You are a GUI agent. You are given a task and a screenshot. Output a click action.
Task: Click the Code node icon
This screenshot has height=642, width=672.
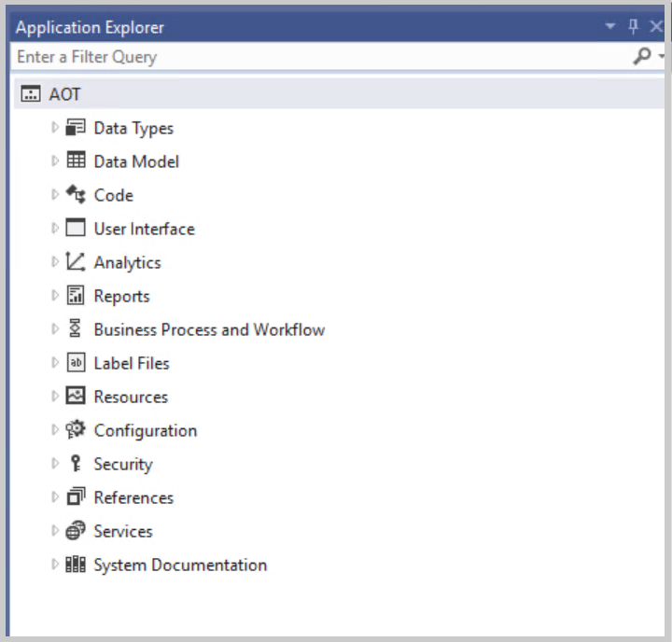pyautogui.click(x=76, y=194)
